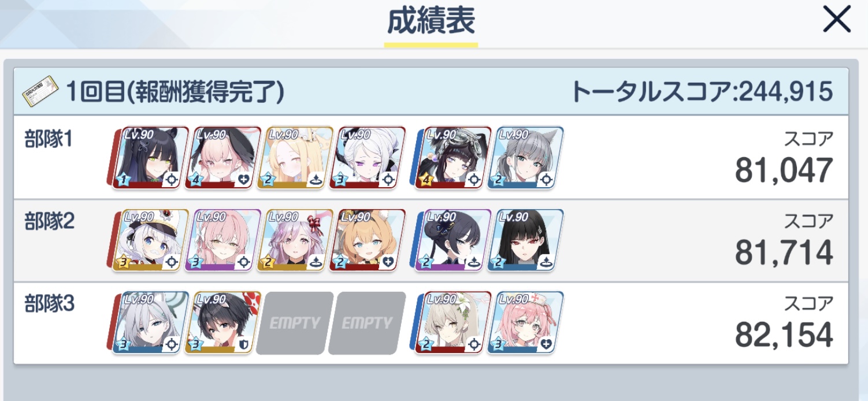Viewport: 868px width, 401px height.
Task: Click the ticket icon beside 1回目
Action: point(40,91)
